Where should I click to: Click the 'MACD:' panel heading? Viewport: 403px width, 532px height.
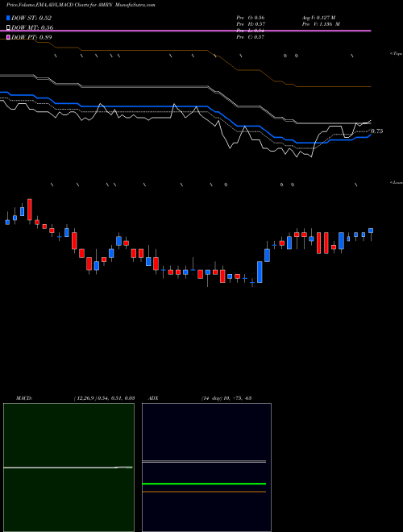[24, 398]
